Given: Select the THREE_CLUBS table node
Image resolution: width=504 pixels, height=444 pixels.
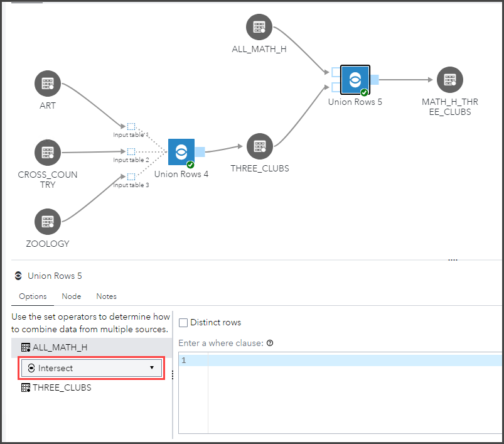Looking at the screenshot, I should [259, 146].
